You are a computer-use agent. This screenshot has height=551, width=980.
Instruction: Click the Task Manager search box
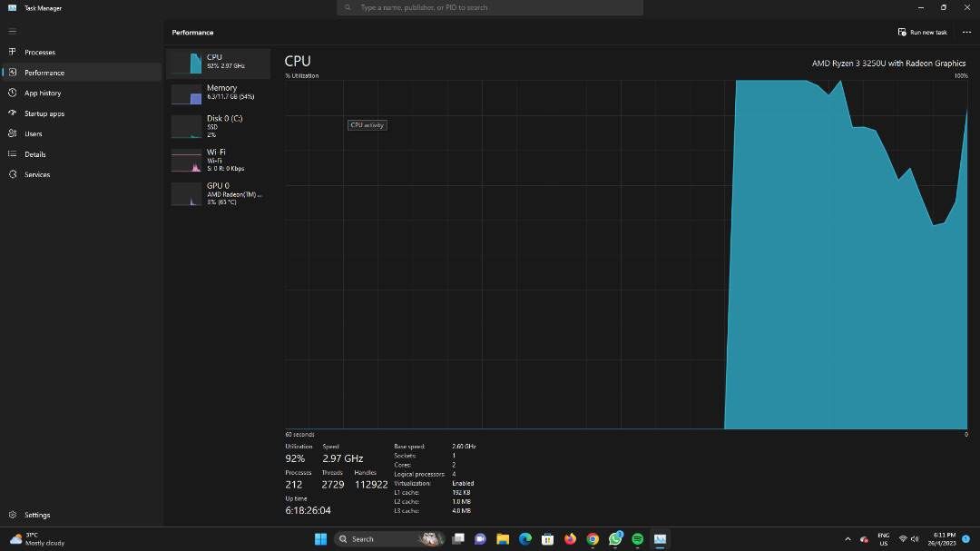(x=490, y=7)
